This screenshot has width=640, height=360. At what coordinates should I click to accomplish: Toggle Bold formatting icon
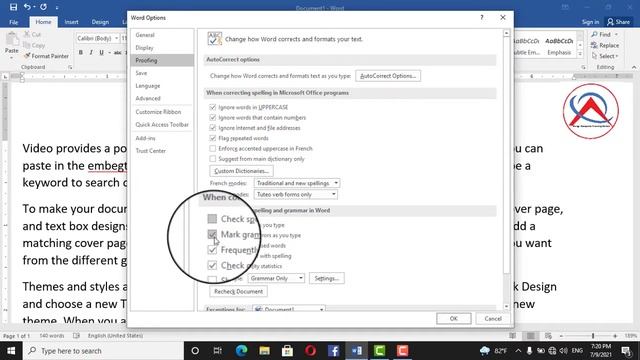coord(80,52)
